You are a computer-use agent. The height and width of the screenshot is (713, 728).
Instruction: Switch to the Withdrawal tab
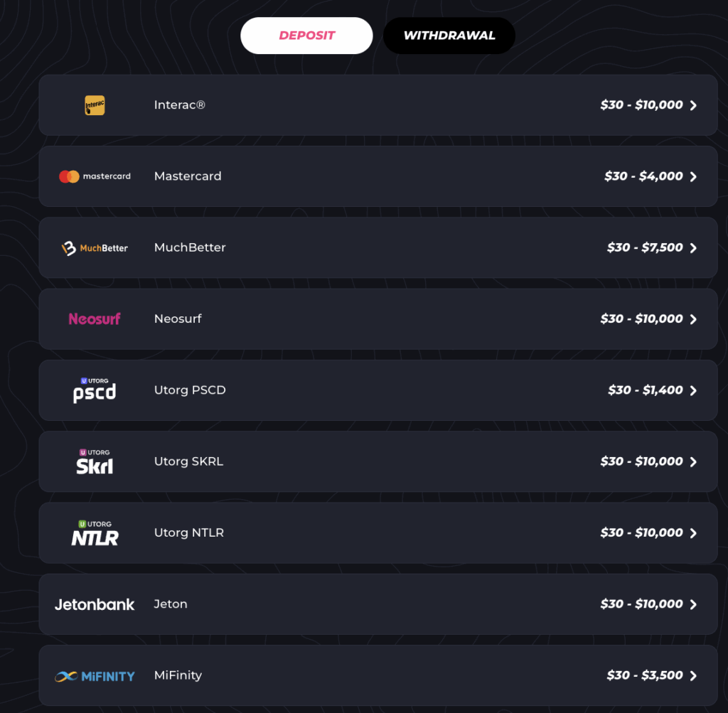click(449, 36)
